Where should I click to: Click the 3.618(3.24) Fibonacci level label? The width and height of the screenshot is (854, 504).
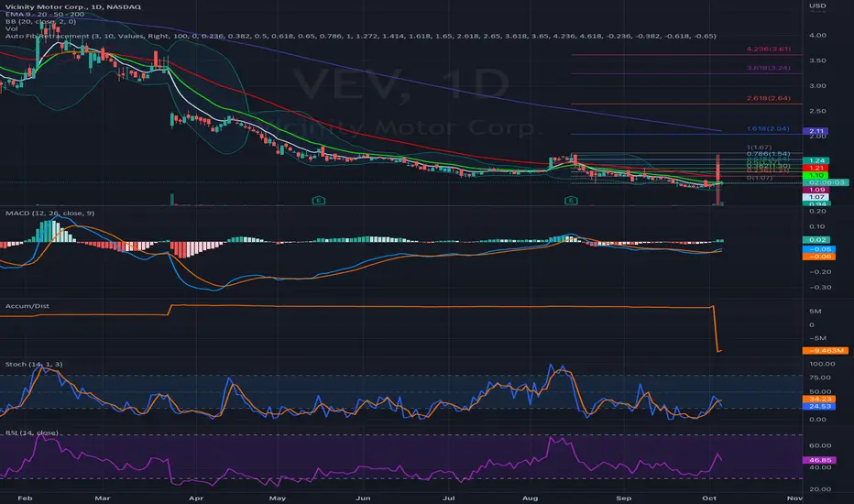pos(769,68)
